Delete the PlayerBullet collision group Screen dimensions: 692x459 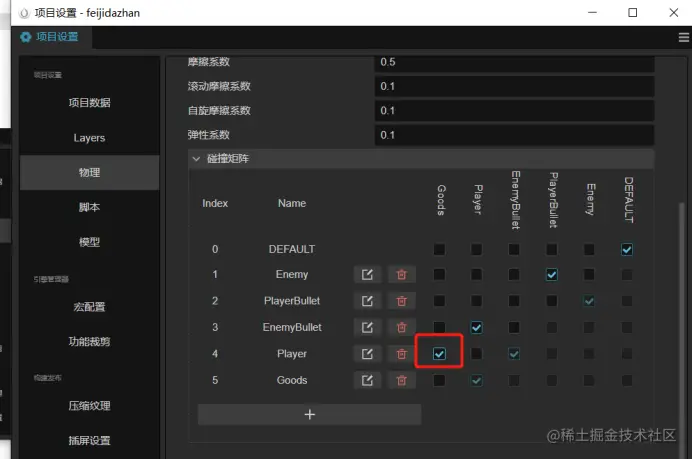click(x=402, y=301)
